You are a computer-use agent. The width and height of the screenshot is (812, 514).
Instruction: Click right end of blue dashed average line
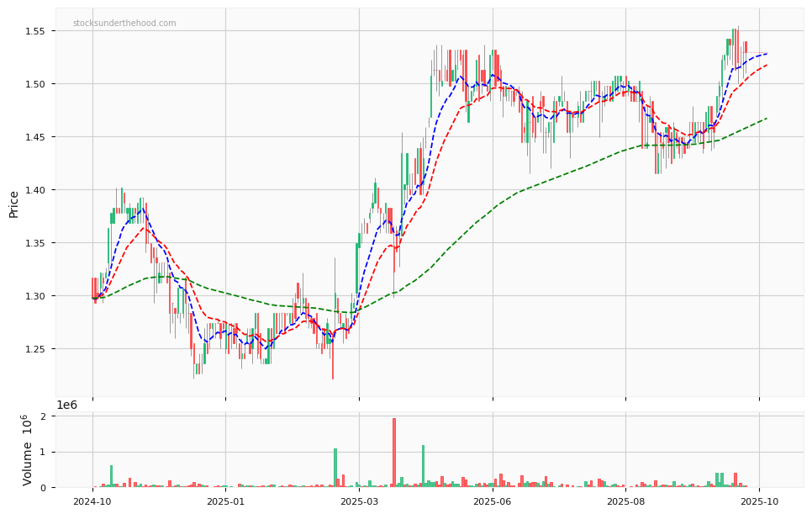tap(766, 54)
